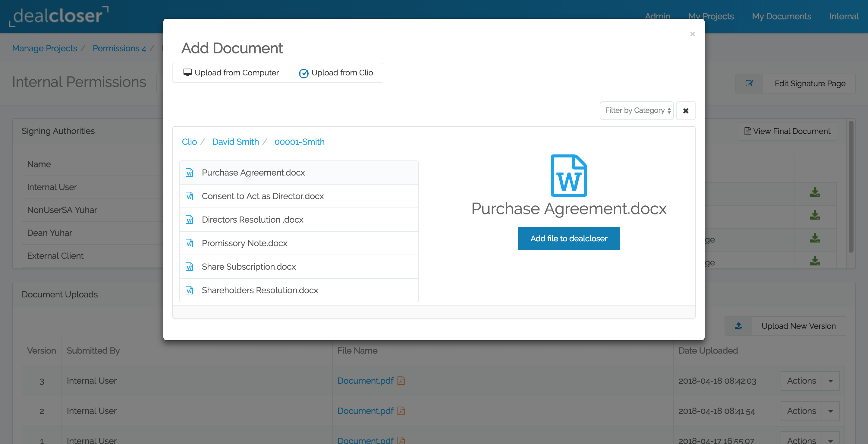This screenshot has height=444, width=868.
Task: Click Word icon beside Shareholders Resolution row
Action: 189,290
